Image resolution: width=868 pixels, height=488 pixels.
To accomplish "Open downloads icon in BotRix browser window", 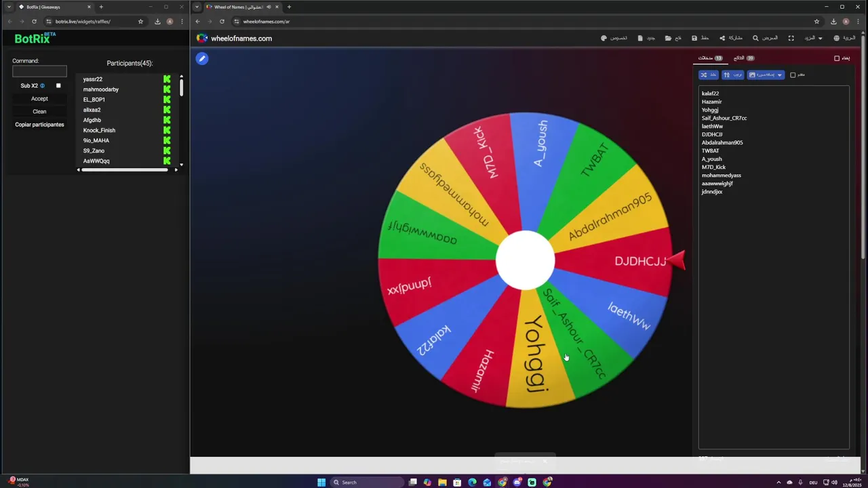I will [157, 22].
